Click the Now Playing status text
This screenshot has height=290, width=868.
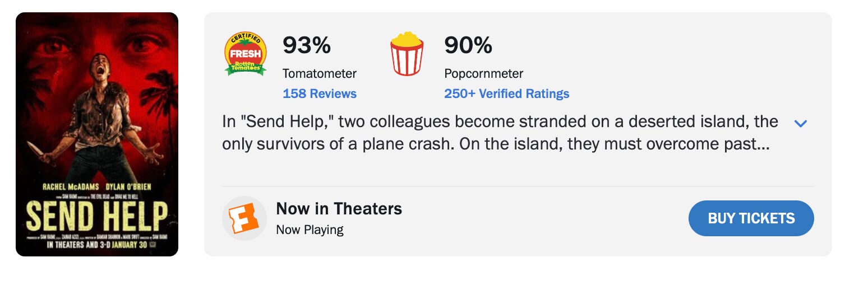(310, 230)
